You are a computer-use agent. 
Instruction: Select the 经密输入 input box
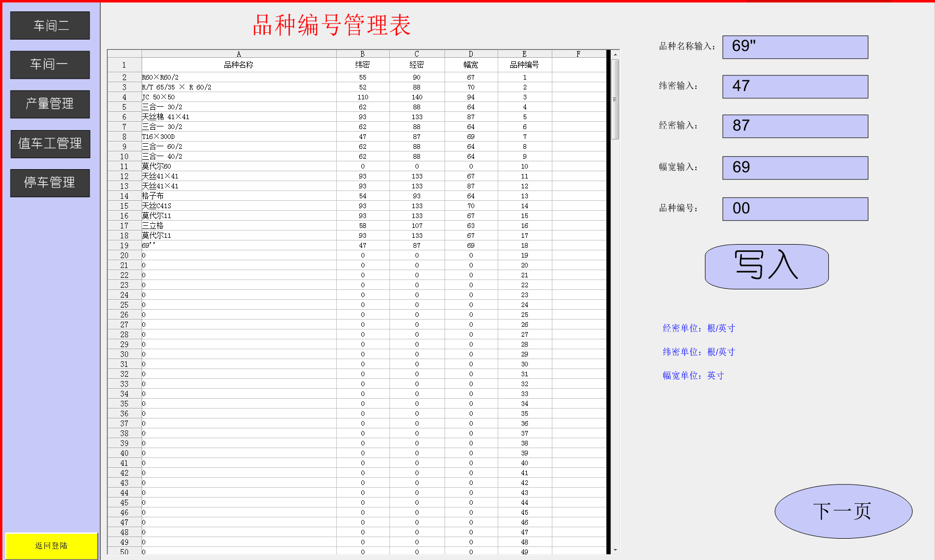(794, 126)
